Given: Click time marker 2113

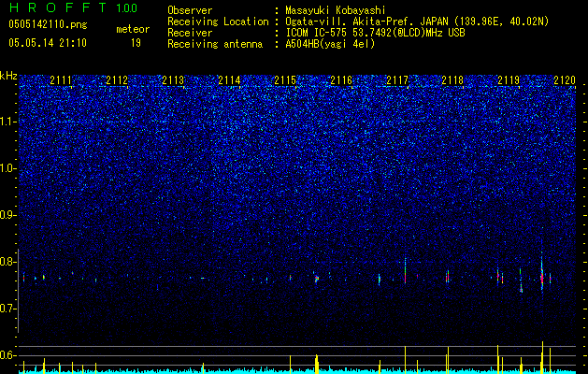Looking at the screenshot, I should 173,80.
